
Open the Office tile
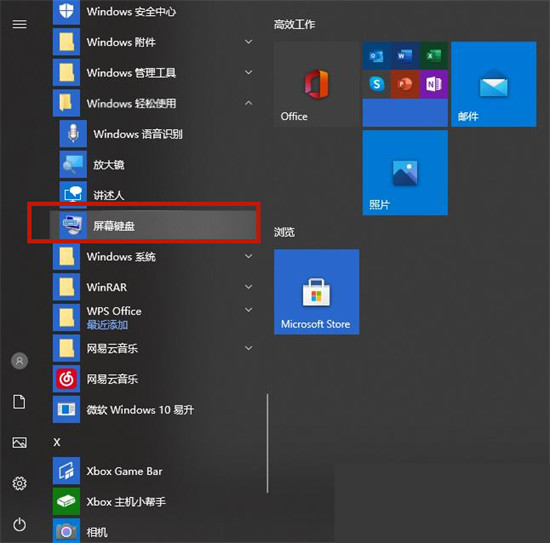316,84
